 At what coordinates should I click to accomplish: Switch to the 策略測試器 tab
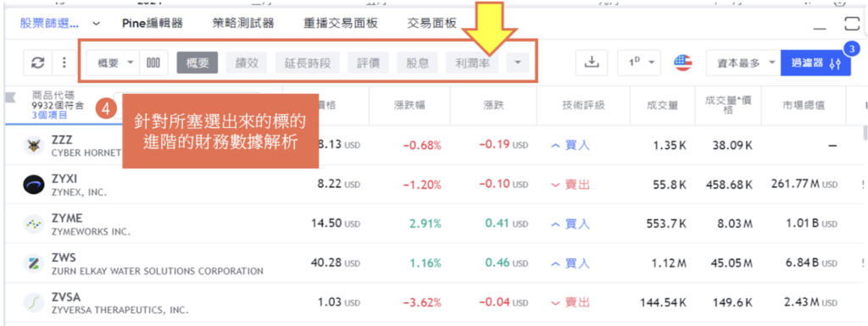(243, 23)
